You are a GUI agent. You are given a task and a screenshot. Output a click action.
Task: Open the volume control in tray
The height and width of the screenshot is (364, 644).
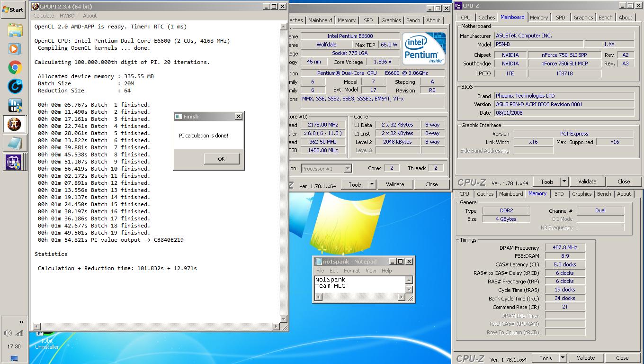(x=8, y=333)
